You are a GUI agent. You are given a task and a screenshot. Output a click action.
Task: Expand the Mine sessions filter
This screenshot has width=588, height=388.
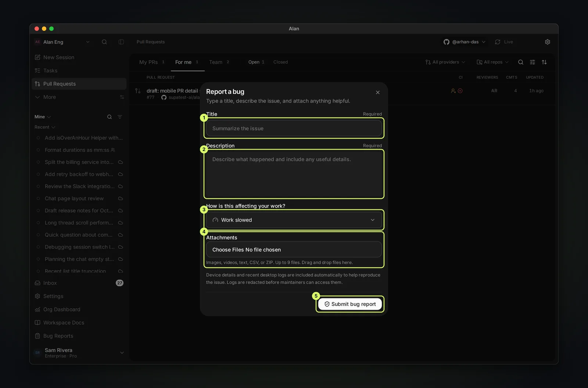[43, 117]
